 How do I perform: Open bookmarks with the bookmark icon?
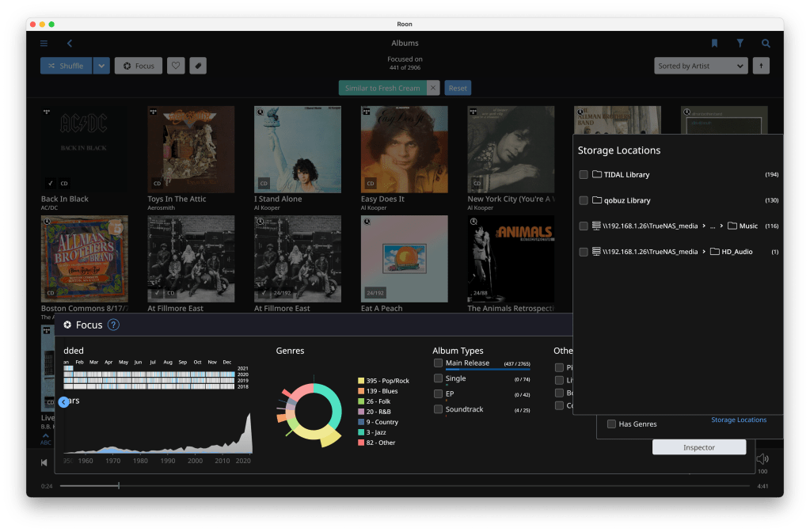coord(714,44)
